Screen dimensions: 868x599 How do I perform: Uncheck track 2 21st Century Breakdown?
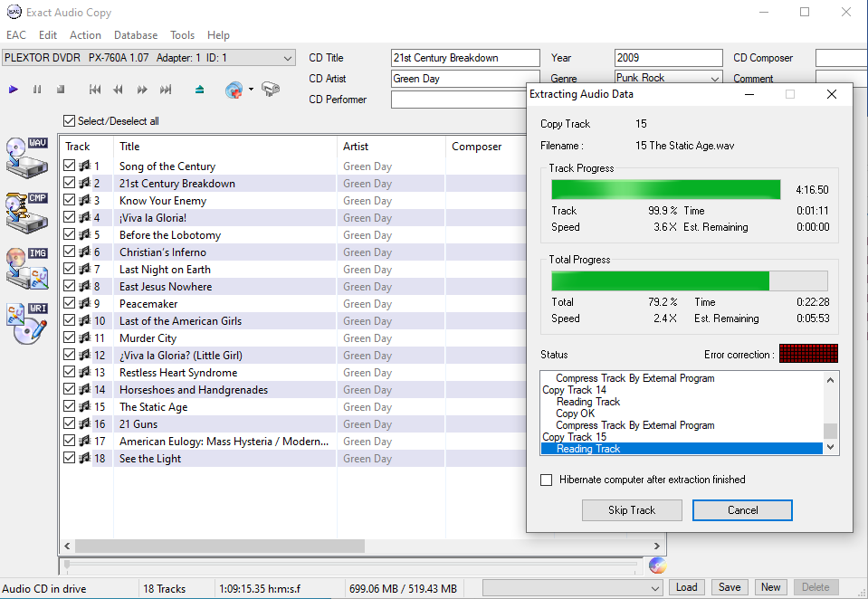(69, 183)
